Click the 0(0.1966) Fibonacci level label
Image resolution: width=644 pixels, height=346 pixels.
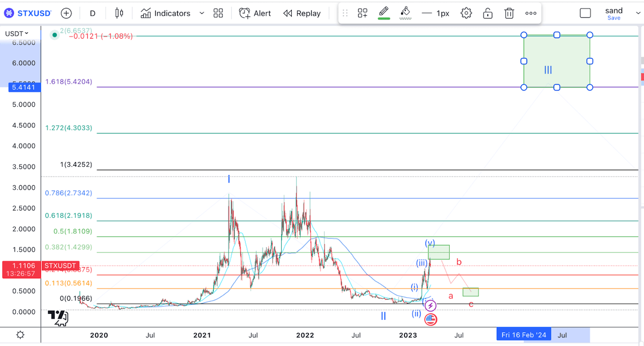click(x=76, y=298)
